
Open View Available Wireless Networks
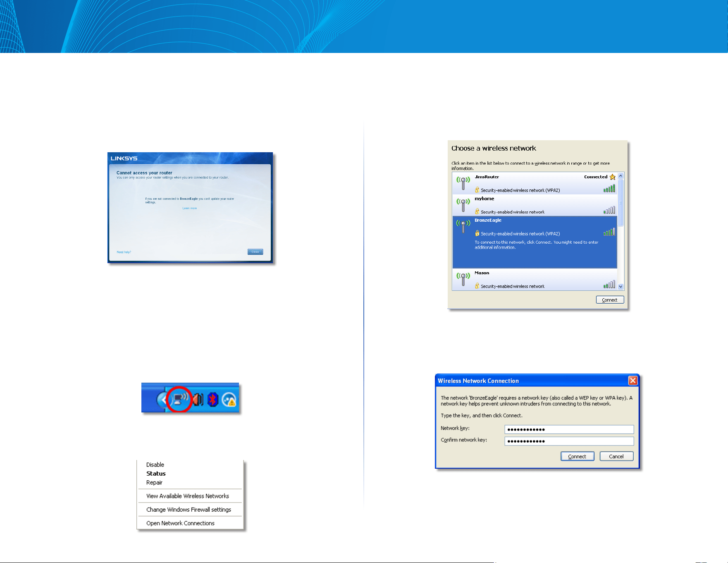[188, 496]
